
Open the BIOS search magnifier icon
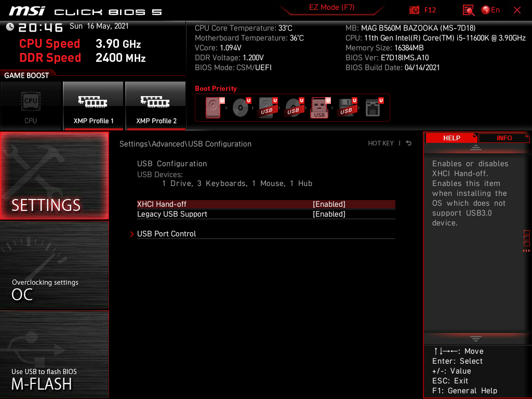(x=469, y=10)
